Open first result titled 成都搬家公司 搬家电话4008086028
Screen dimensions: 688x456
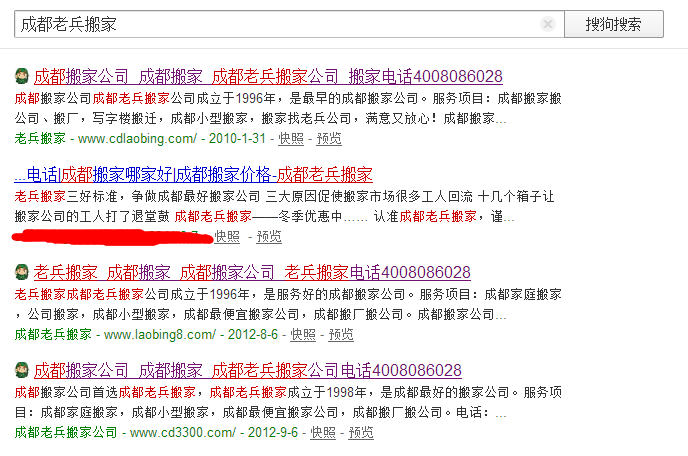[268, 76]
